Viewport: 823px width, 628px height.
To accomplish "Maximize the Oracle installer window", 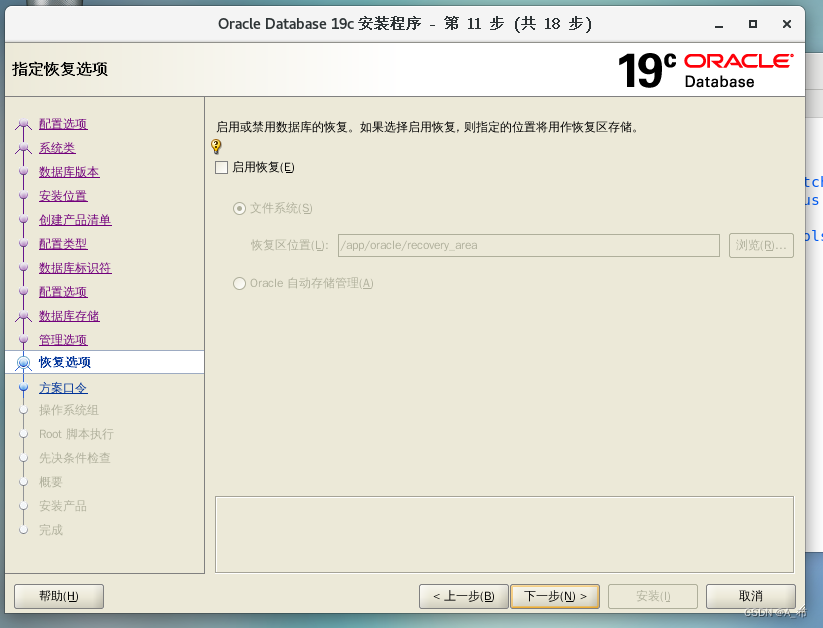I will (753, 24).
